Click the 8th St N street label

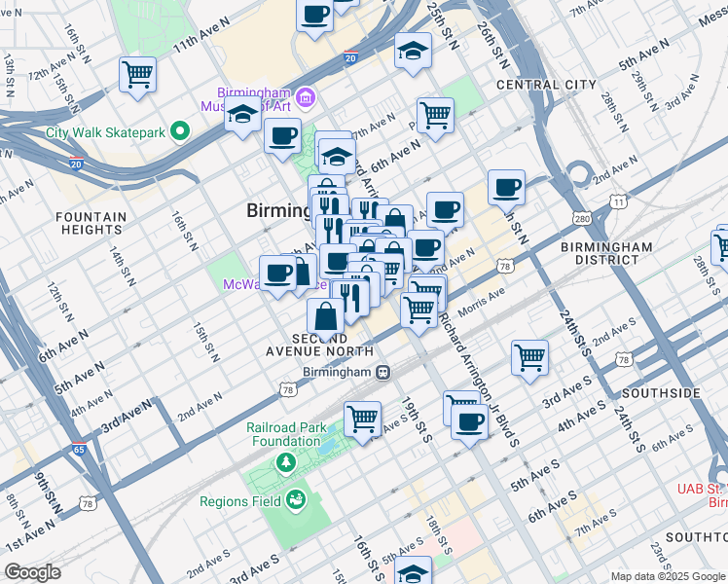pyautogui.click(x=18, y=511)
